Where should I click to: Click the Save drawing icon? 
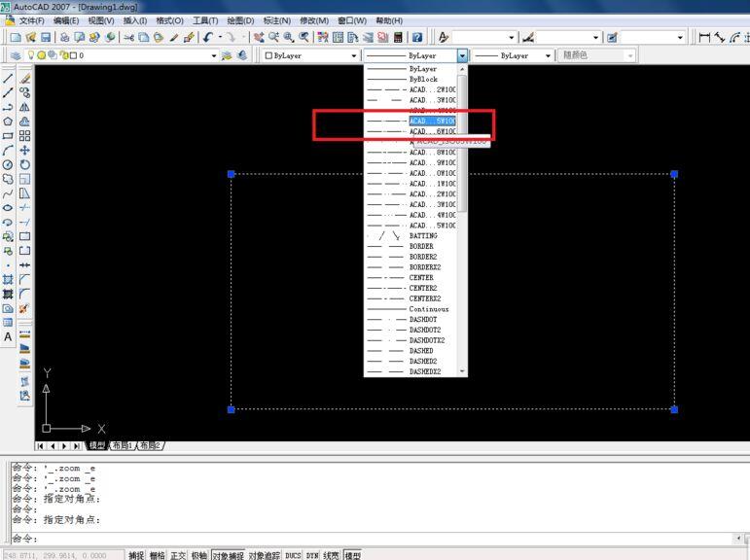(46, 37)
